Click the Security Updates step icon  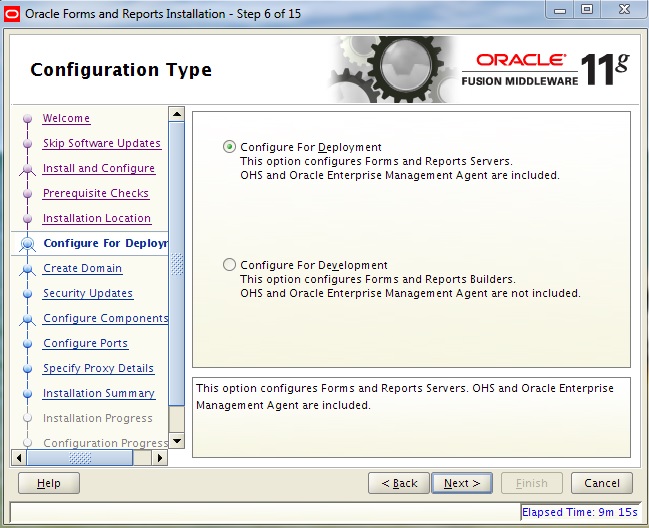(x=27, y=293)
